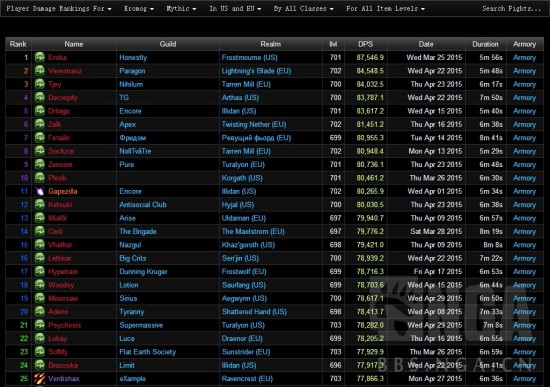The width and height of the screenshot is (550, 387).
Task: Open the Dunning Kruger guild link
Action: tap(143, 272)
